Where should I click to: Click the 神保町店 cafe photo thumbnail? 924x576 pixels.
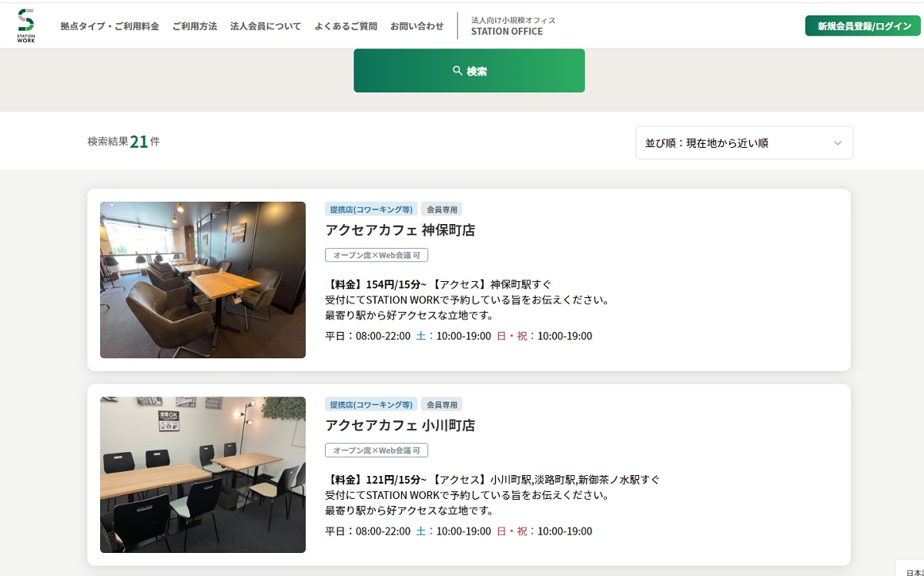(202, 280)
